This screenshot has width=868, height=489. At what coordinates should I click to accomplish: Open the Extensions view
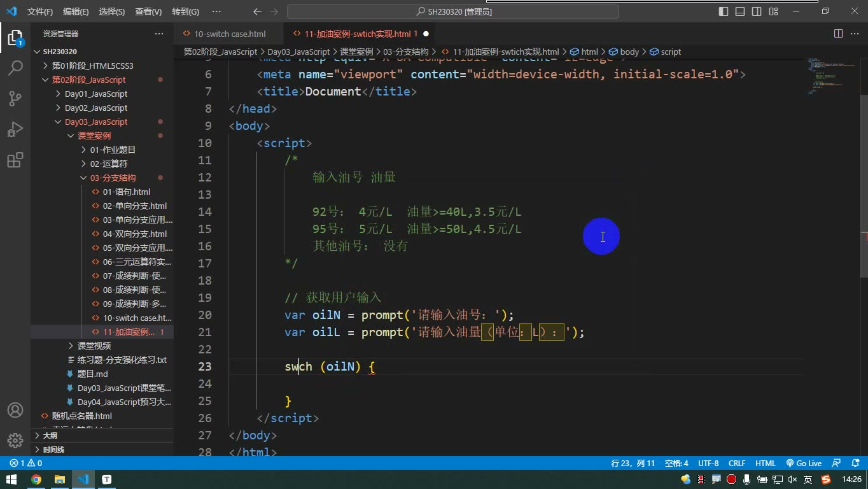click(x=15, y=160)
